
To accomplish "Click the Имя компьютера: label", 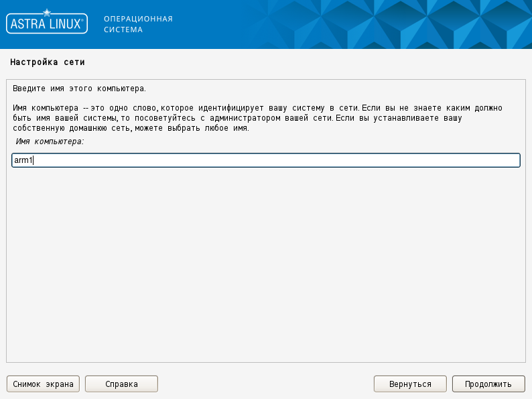I will [50, 141].
